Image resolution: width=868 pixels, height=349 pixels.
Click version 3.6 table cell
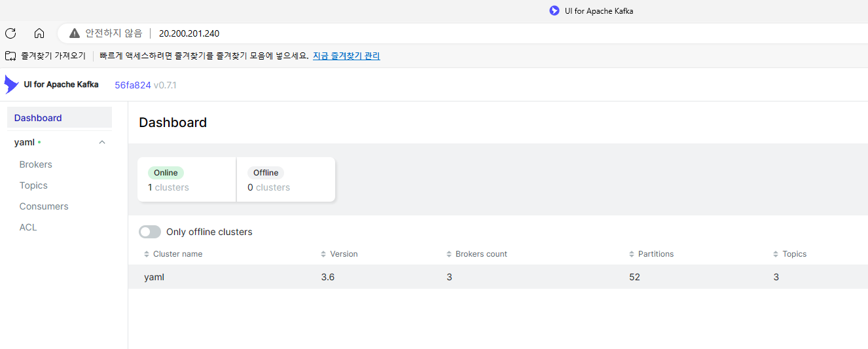328,277
